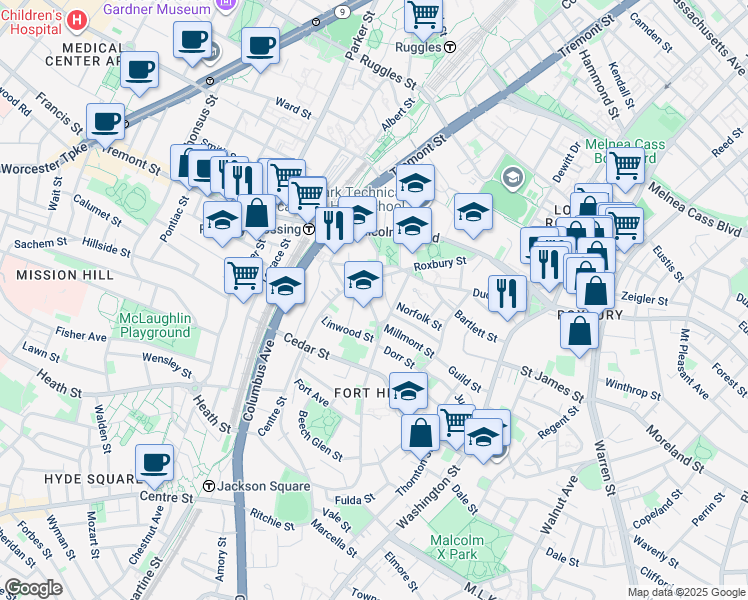Click the Children's Hospital icon
Viewport: 748px width, 600px height.
77,21
